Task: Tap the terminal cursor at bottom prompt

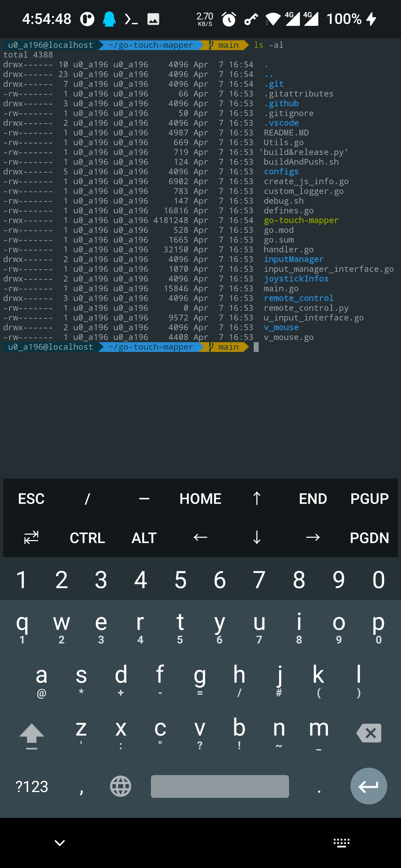Action: click(x=256, y=347)
